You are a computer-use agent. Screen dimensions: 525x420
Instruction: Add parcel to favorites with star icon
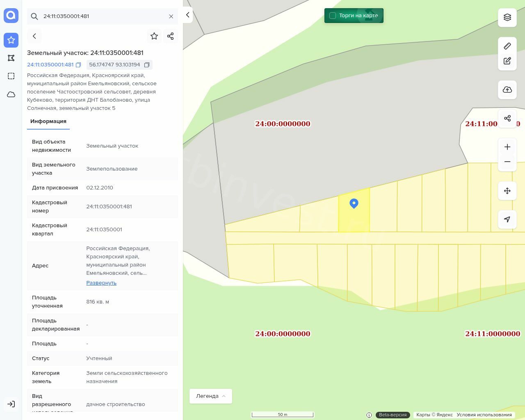coord(154,36)
